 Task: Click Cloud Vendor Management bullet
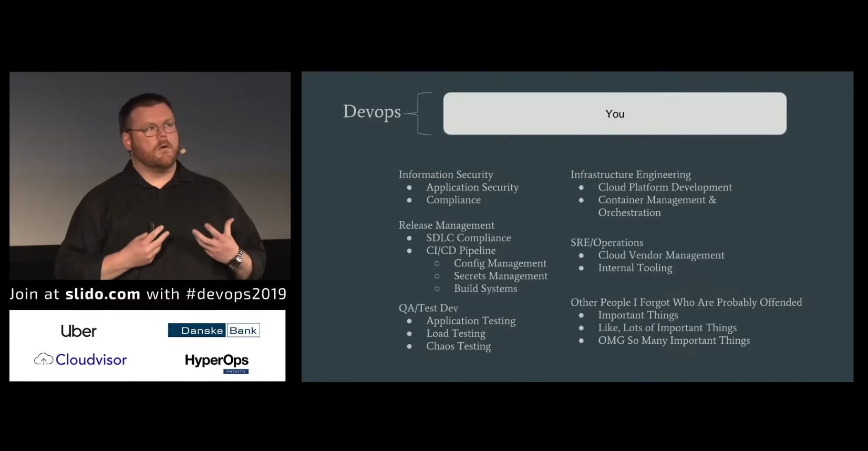[661, 255]
